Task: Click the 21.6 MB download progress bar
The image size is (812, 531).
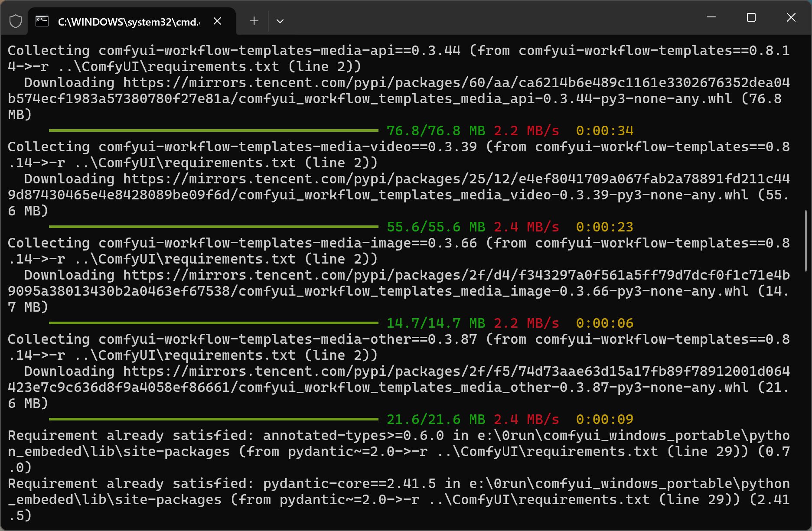Action: [213, 419]
